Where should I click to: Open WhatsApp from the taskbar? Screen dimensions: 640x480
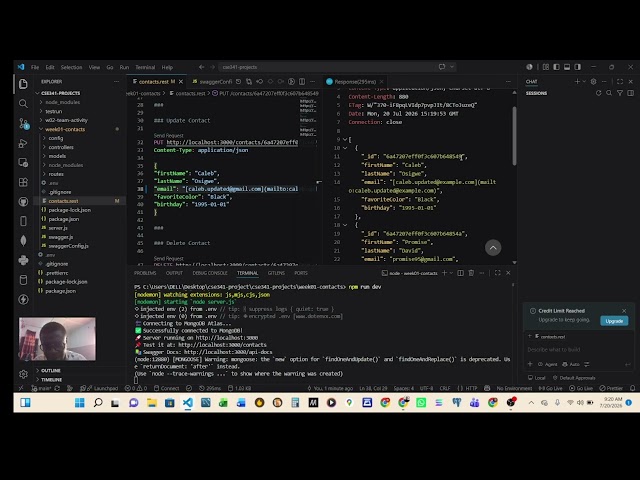coord(421,403)
